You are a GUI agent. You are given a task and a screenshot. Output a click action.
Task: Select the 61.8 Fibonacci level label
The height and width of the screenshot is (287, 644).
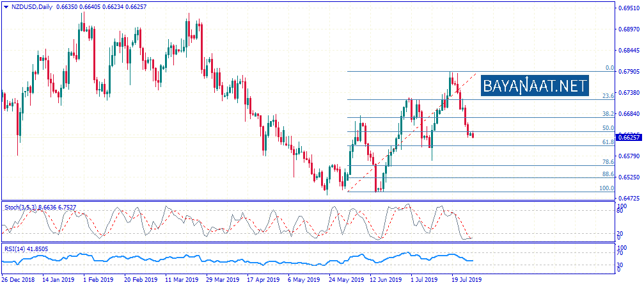point(608,142)
